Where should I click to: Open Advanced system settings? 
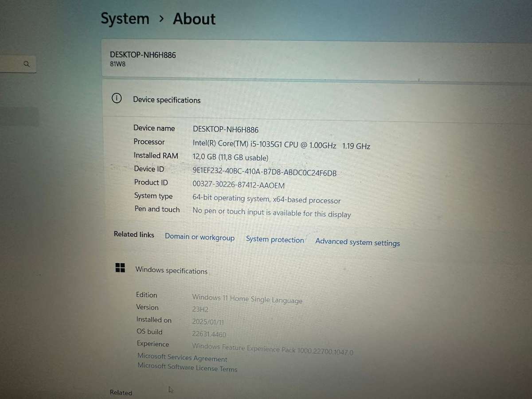[357, 242]
